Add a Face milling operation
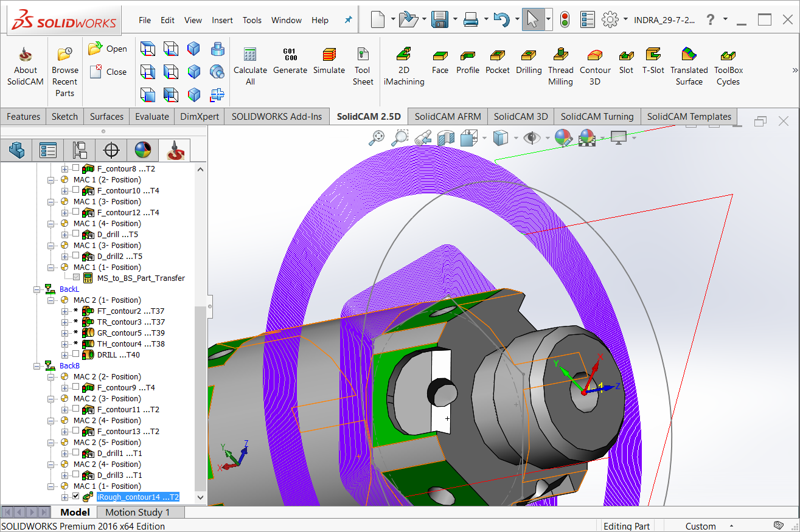The image size is (800, 532). point(440,61)
